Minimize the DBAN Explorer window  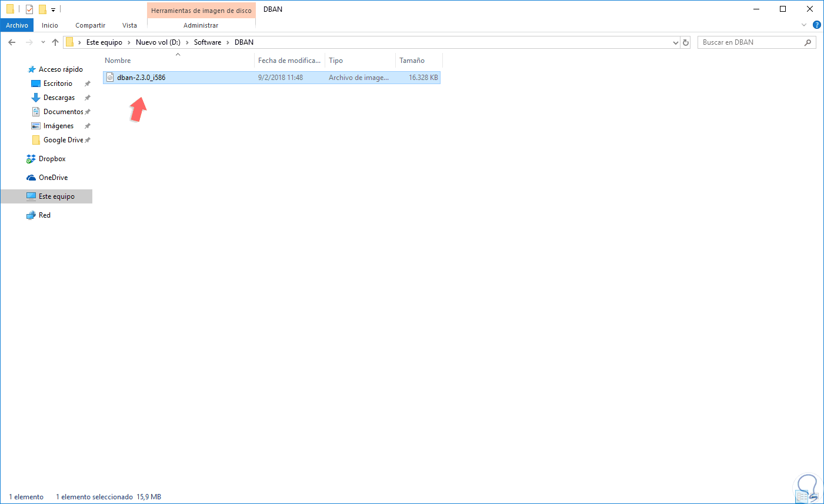[x=756, y=9]
